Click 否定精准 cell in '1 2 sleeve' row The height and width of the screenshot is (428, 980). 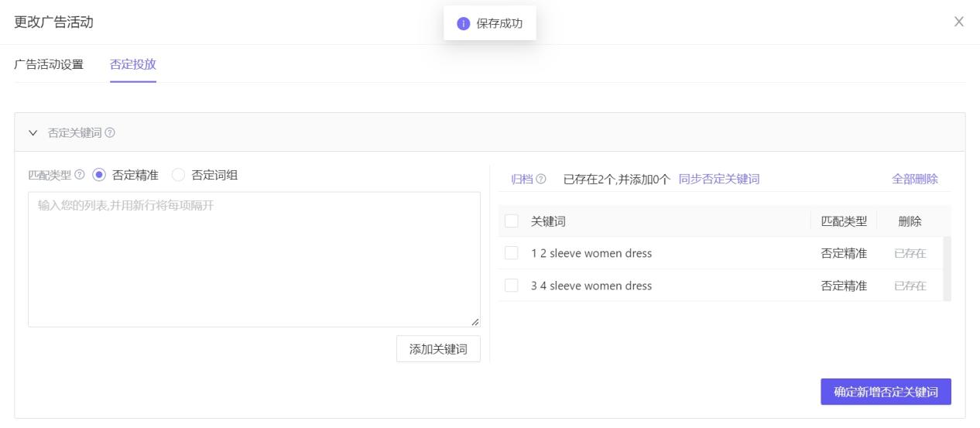[844, 253]
